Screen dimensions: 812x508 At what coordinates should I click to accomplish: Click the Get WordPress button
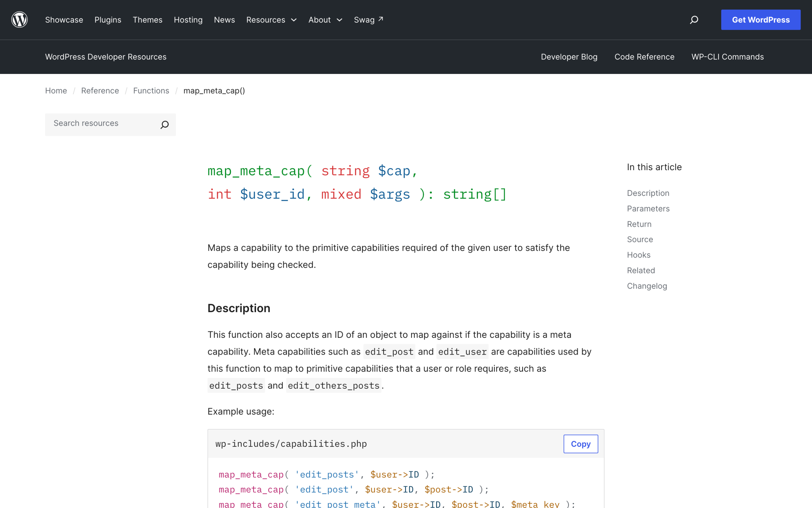point(761,20)
